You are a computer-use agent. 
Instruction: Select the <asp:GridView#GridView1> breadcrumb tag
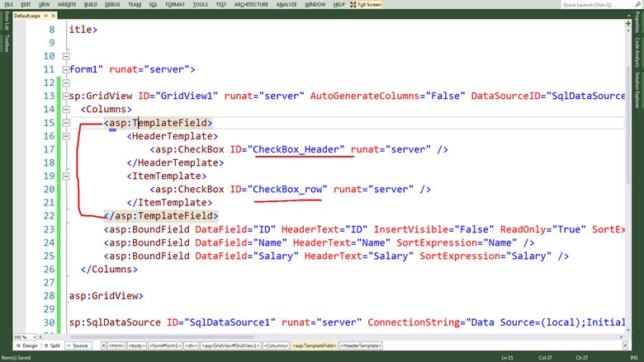230,346
